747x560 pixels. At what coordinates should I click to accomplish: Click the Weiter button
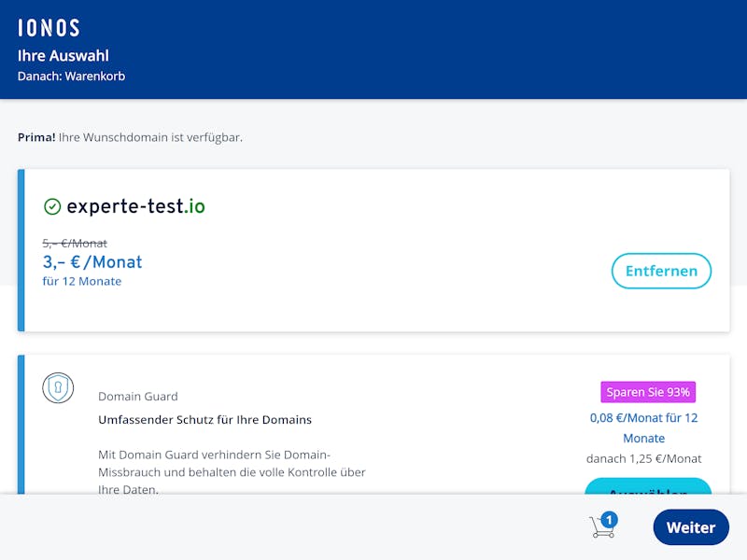click(691, 527)
